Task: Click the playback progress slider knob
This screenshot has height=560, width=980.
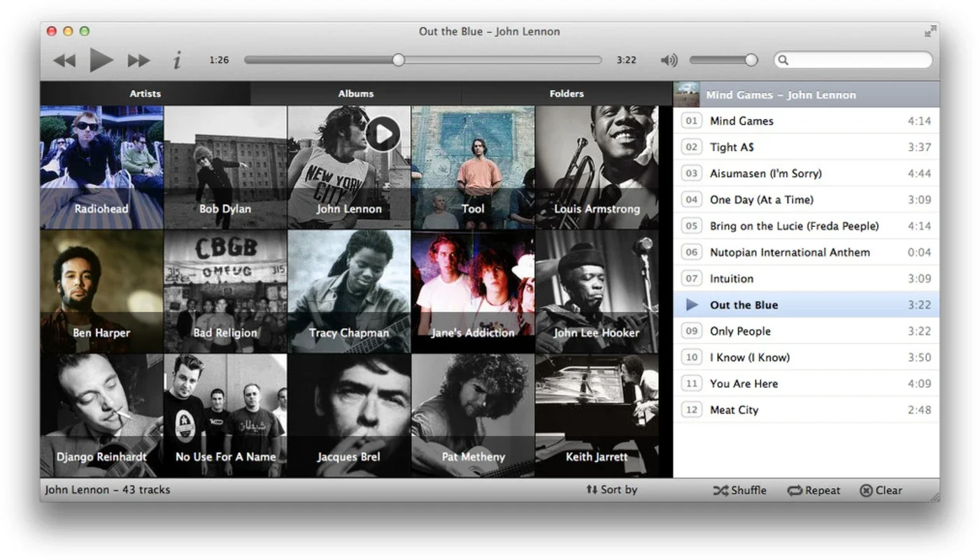Action: (x=398, y=60)
